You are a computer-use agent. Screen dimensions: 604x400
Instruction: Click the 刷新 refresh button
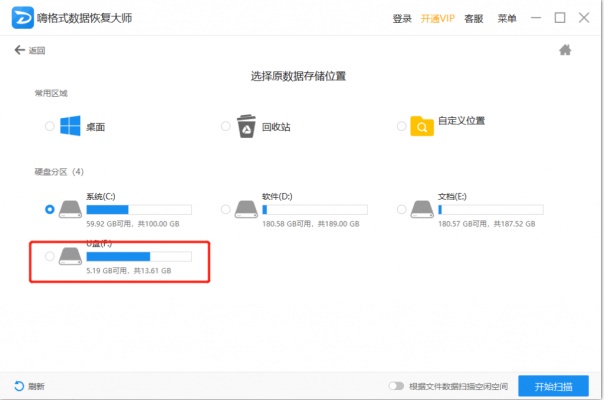point(29,386)
